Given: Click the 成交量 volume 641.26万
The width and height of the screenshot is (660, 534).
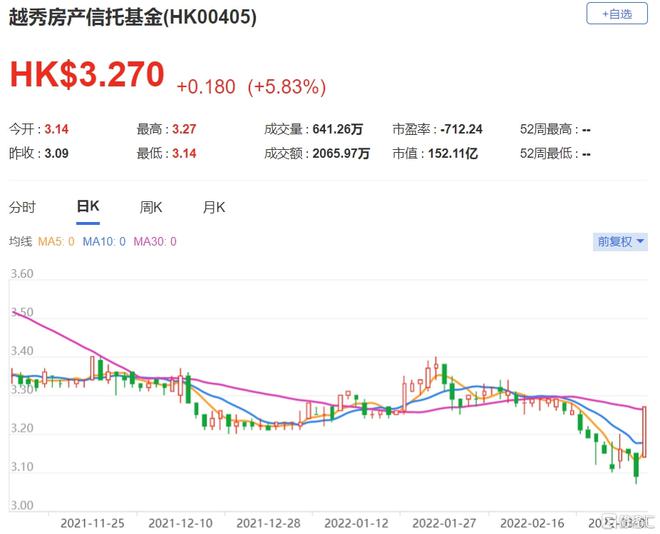Looking at the screenshot, I should (338, 129).
